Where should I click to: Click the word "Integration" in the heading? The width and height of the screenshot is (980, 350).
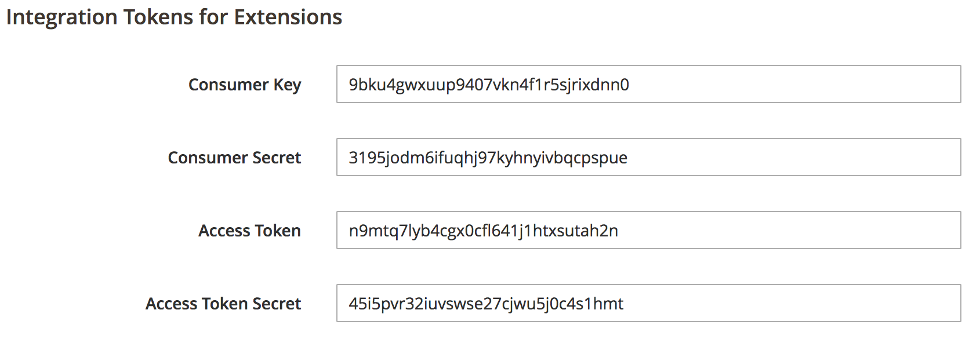[x=61, y=17]
